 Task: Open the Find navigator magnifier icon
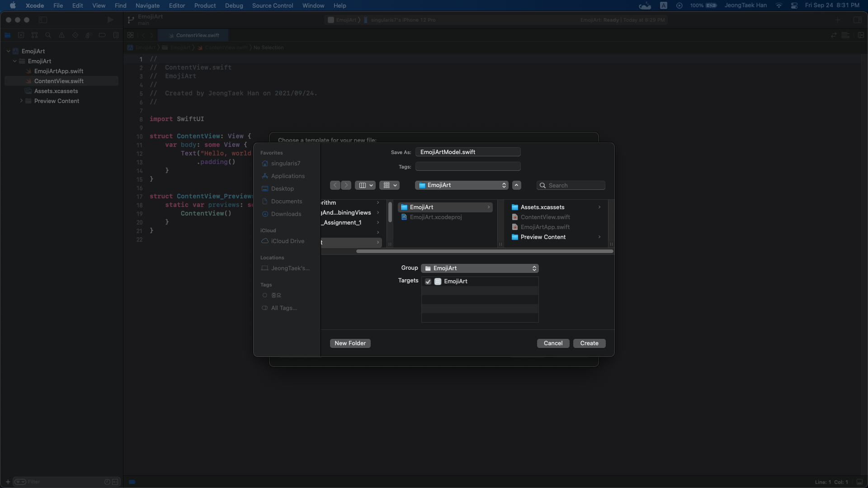(x=48, y=35)
